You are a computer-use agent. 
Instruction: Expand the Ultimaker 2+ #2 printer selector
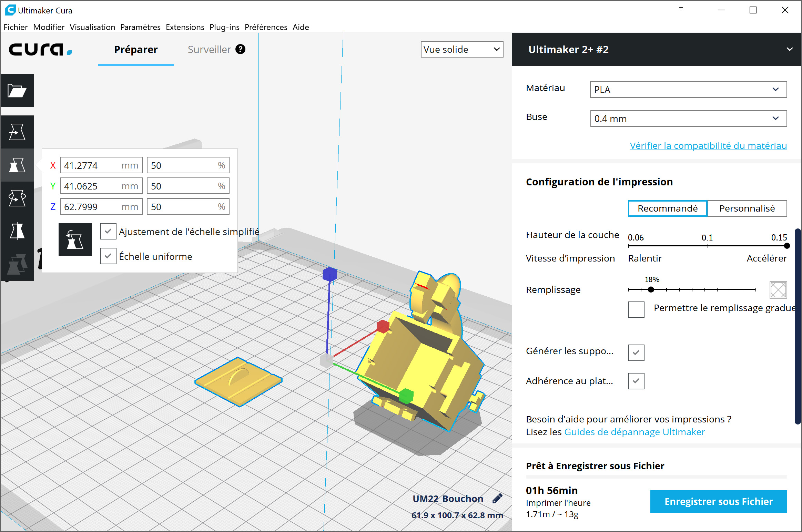(x=657, y=49)
